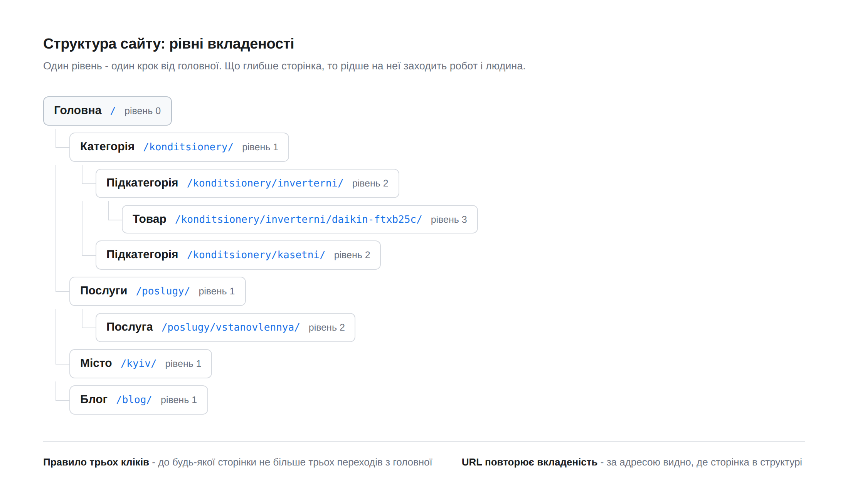Click the /blog/ URL path
This screenshot has width=848, height=504.
click(x=134, y=400)
